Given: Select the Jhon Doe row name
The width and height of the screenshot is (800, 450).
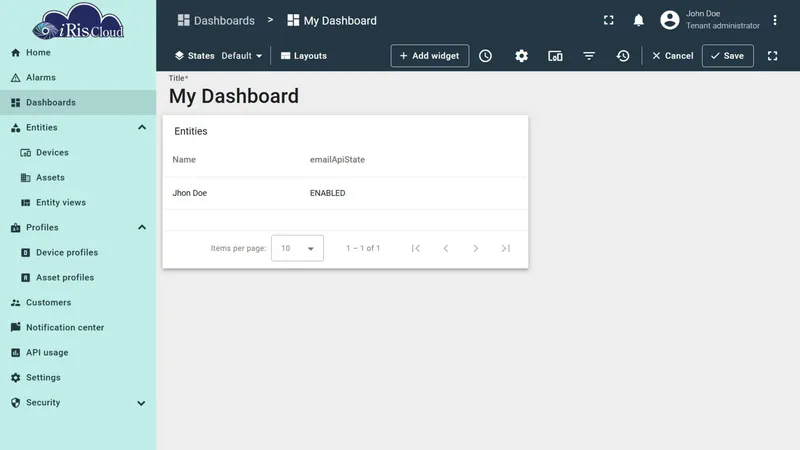Looking at the screenshot, I should point(189,193).
